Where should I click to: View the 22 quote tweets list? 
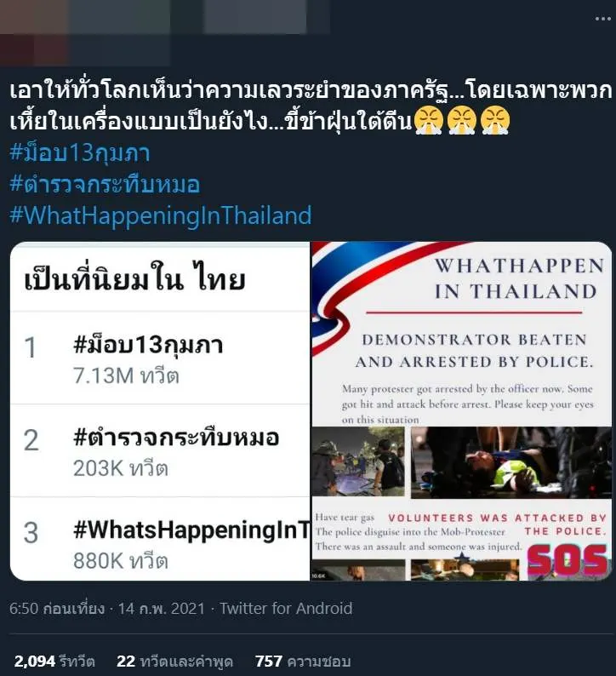[x=174, y=661]
